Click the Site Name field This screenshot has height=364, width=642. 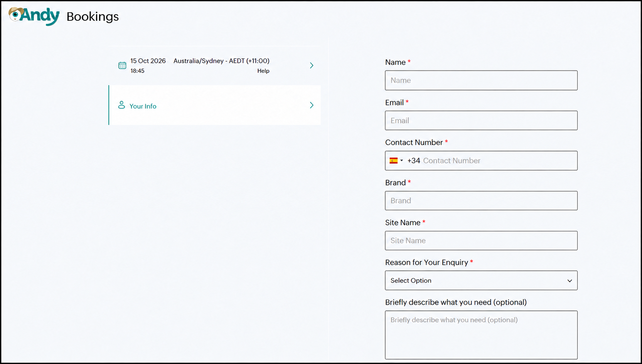(481, 241)
